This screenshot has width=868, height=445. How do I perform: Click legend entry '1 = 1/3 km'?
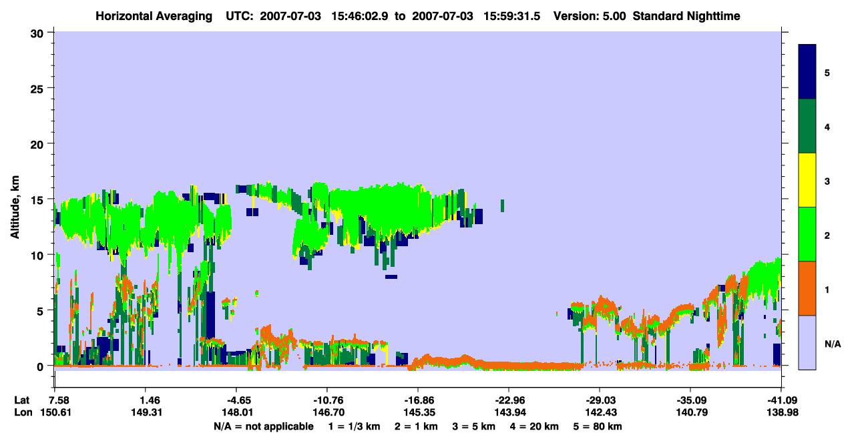(x=355, y=426)
